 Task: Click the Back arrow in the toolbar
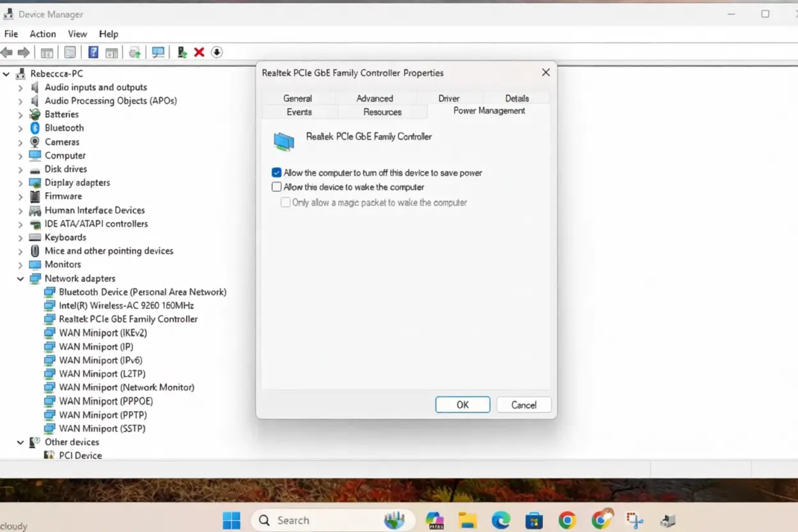tap(7, 52)
